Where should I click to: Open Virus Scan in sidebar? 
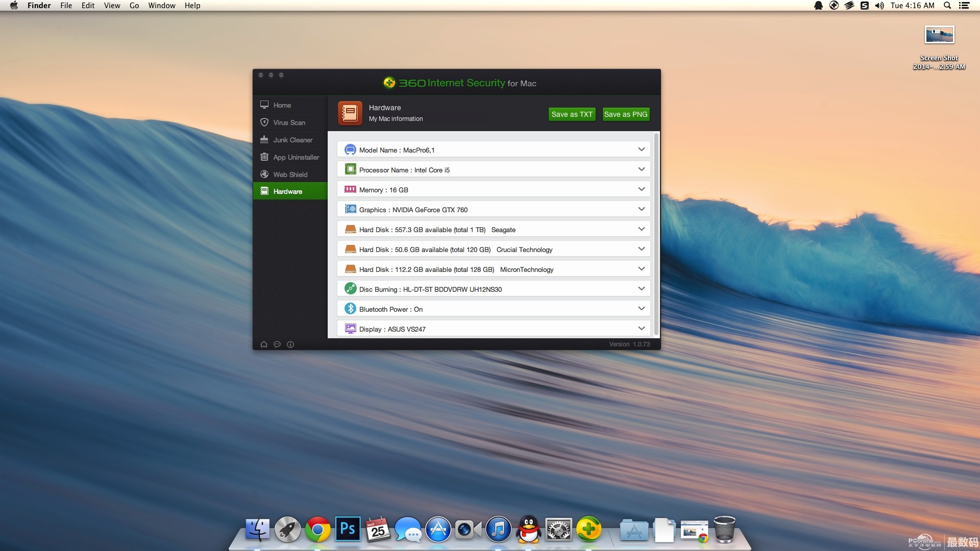click(x=290, y=122)
